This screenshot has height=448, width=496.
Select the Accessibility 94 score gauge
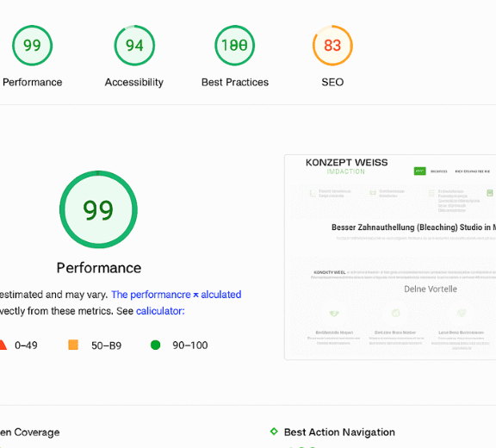134,46
